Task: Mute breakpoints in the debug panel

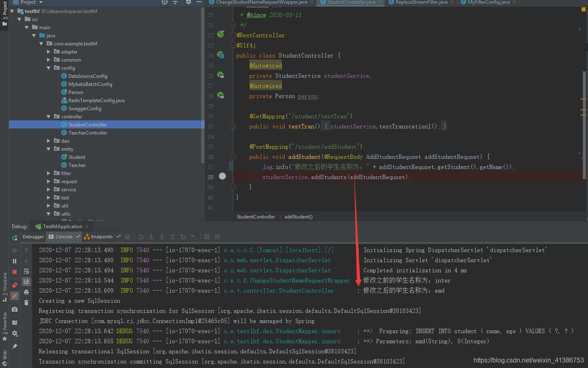Action: pos(15,296)
